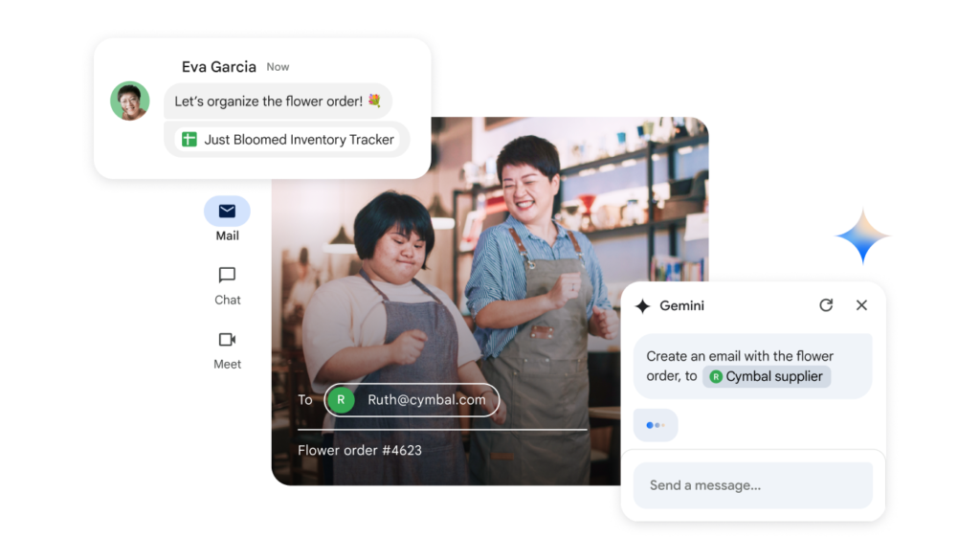Click the Eva Garcia sender name
Viewport: 980px width, 560px height.
click(x=218, y=67)
